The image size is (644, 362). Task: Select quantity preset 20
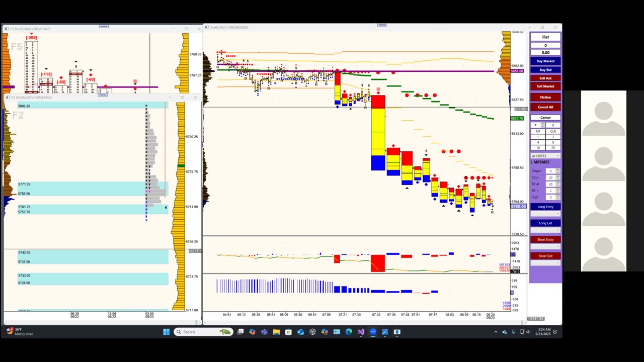pyautogui.click(x=553, y=148)
